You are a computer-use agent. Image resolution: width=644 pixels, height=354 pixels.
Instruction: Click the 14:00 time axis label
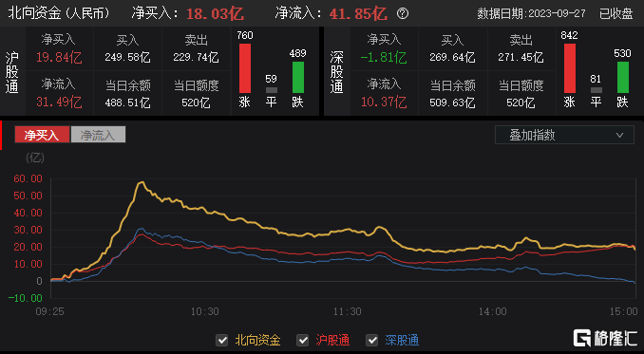(x=492, y=311)
